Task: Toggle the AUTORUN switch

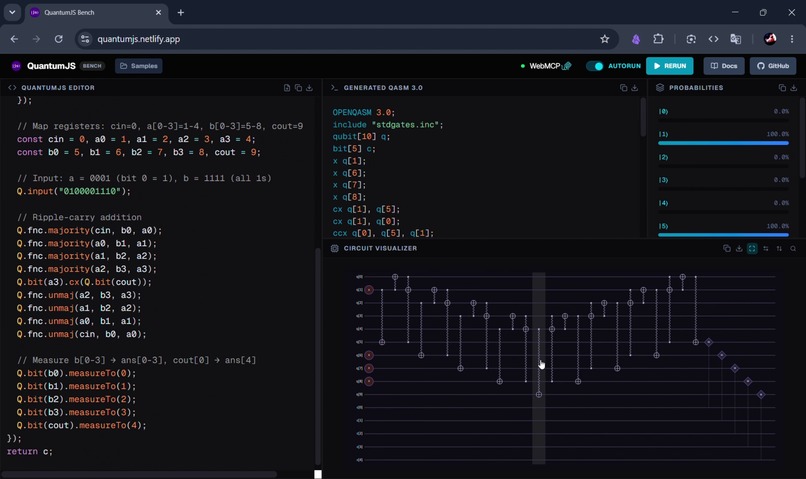Action: coord(595,66)
